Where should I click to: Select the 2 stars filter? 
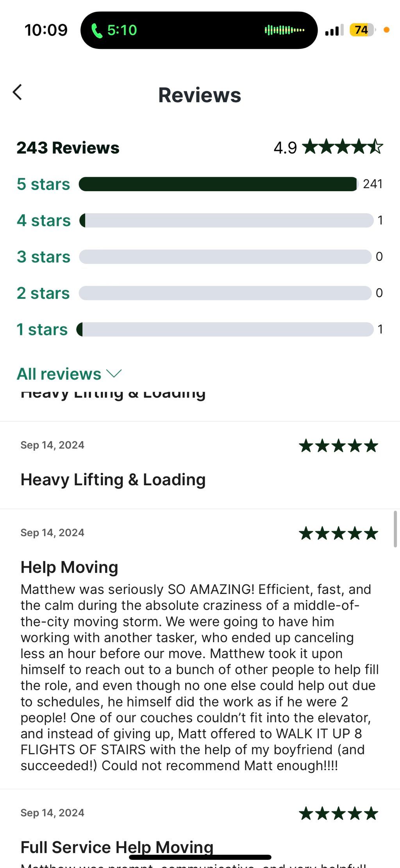[x=43, y=293]
